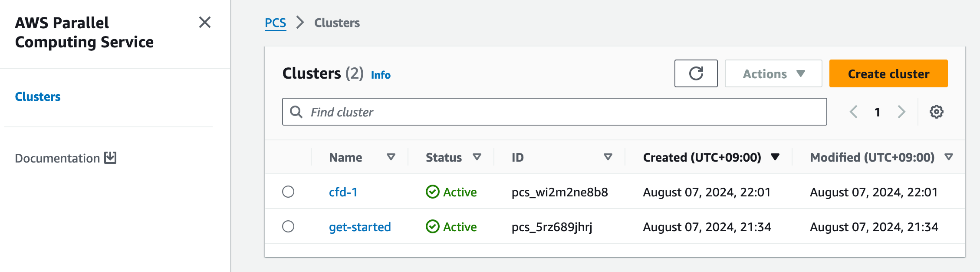Open Clusters in the side navigation
980x272 pixels.
38,96
